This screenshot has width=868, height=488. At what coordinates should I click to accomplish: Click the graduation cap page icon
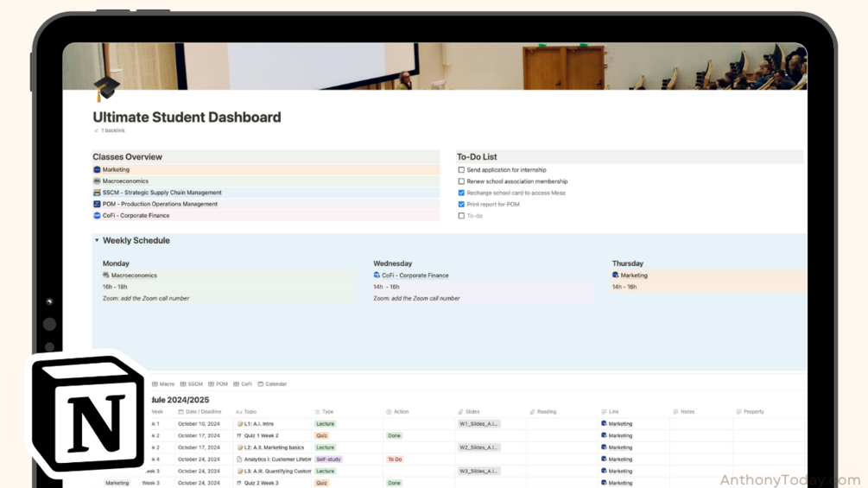coord(106,88)
